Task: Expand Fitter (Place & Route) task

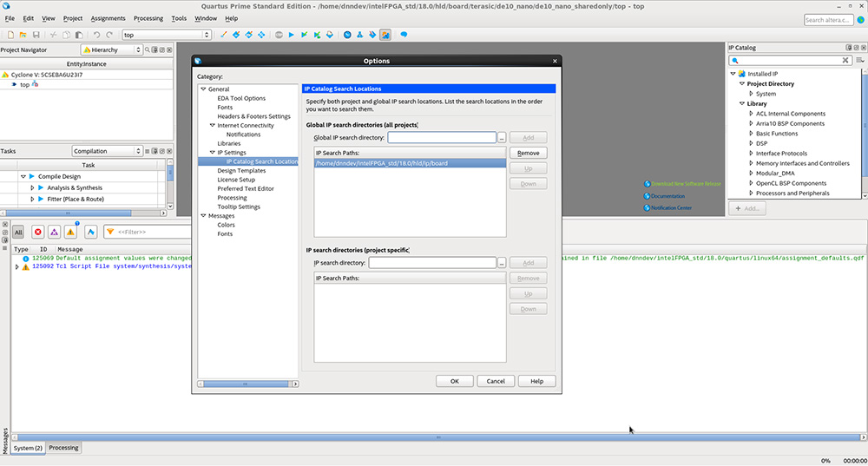Action: 32,200
